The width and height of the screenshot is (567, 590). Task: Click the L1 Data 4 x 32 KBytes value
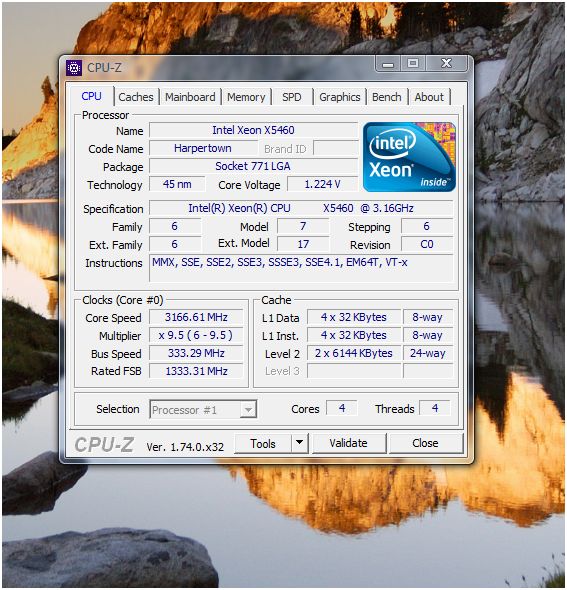[x=354, y=317]
